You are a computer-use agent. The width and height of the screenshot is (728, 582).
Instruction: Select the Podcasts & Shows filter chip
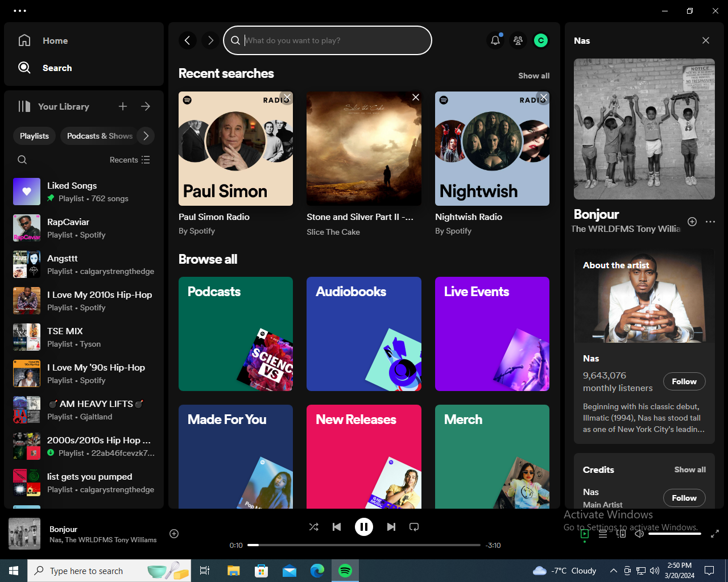100,136
